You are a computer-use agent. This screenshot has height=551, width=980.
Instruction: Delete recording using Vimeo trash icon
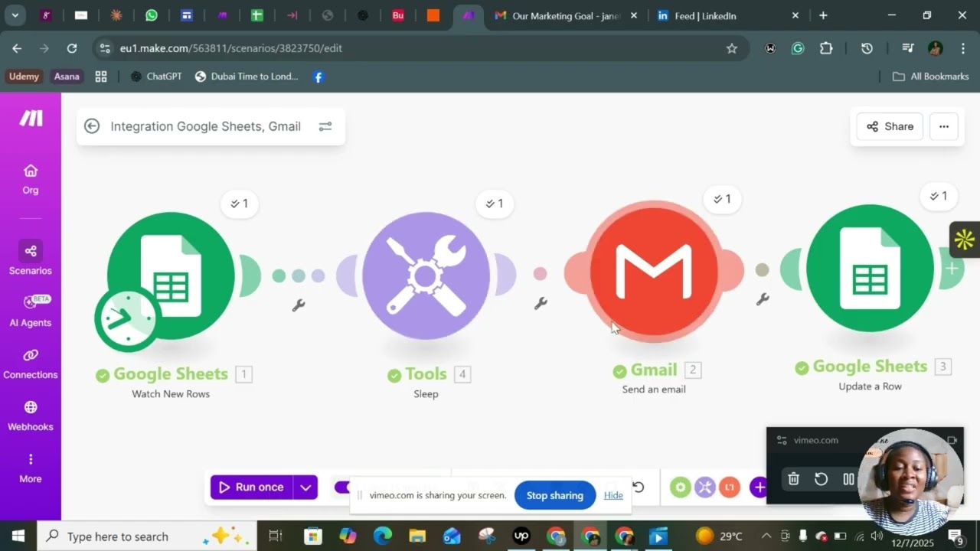pos(794,479)
